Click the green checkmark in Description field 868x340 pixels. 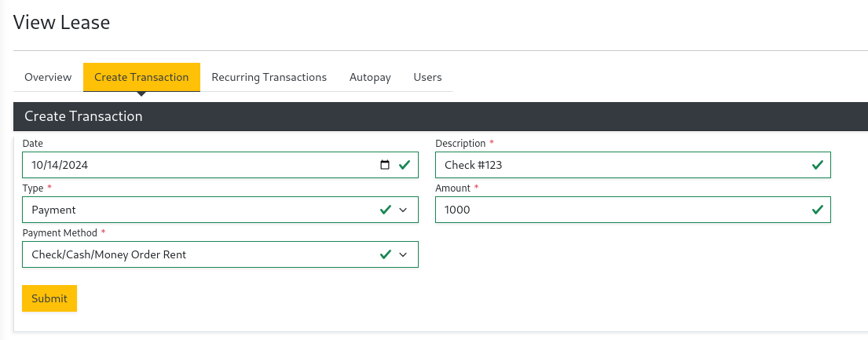(817, 165)
